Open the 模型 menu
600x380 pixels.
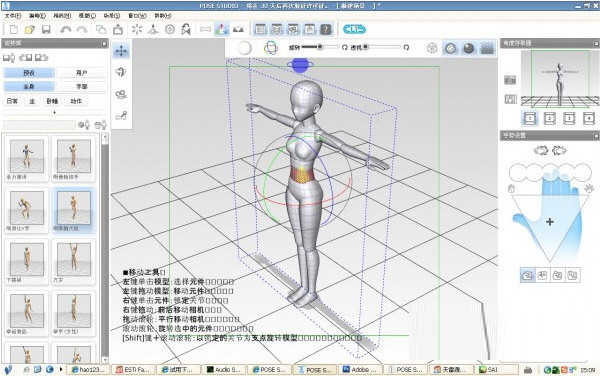[x=87, y=16]
